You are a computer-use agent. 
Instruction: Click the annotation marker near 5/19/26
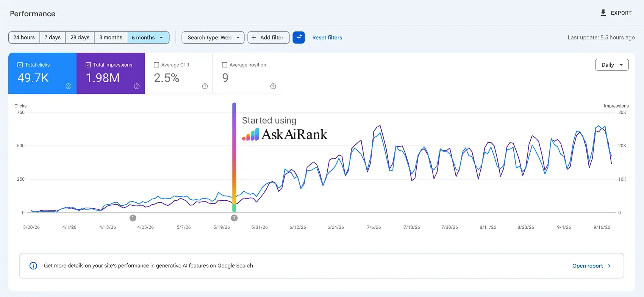[x=234, y=218]
